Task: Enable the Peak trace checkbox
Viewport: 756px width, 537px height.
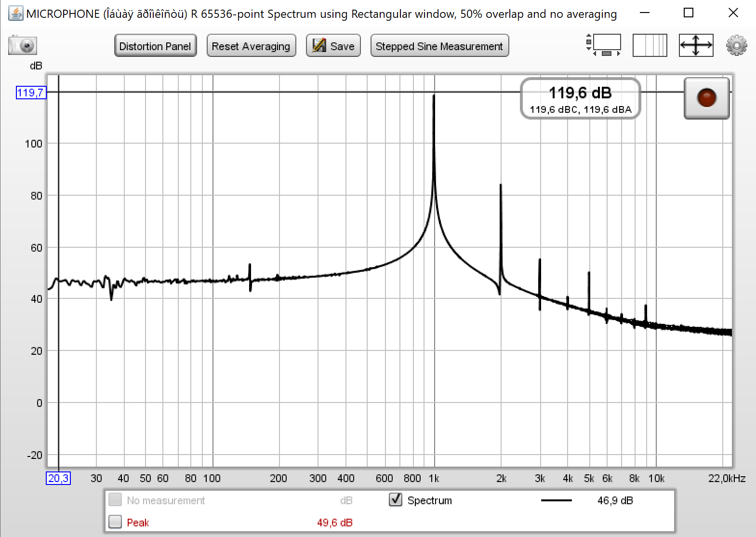Action: pos(115,522)
